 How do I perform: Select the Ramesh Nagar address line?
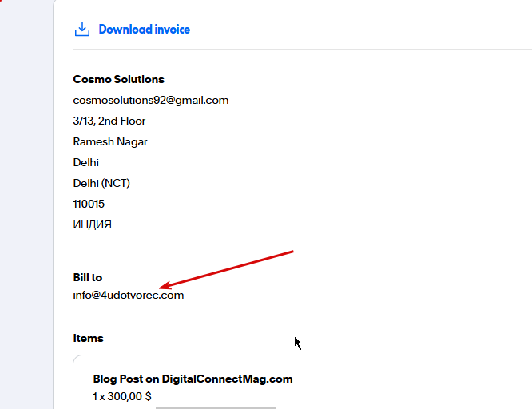[109, 141]
